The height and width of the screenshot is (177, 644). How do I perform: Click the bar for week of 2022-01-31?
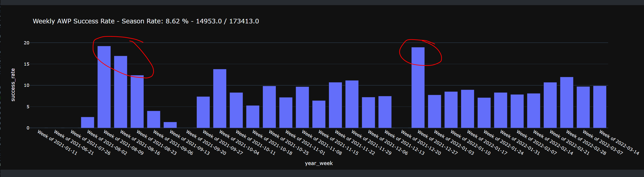click(501, 110)
